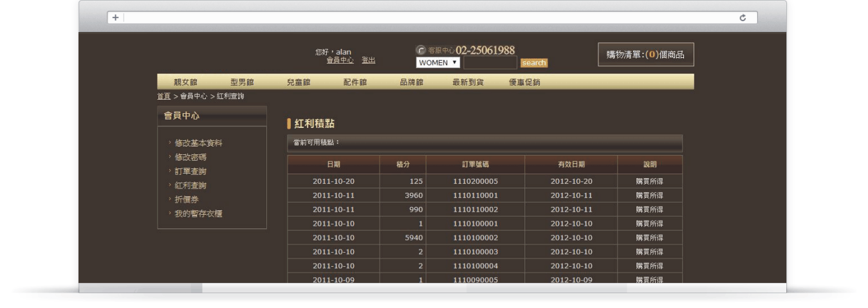Click the search keyword input field
Viewport: 868px width, 308px height.
(490, 63)
